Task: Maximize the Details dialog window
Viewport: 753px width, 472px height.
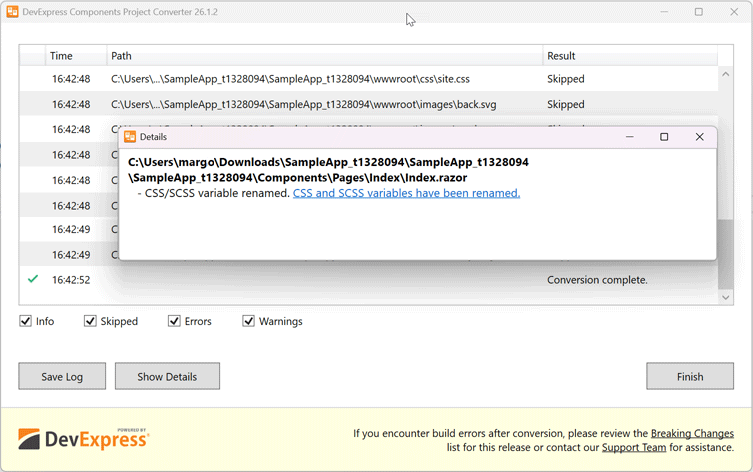Action: tap(664, 137)
